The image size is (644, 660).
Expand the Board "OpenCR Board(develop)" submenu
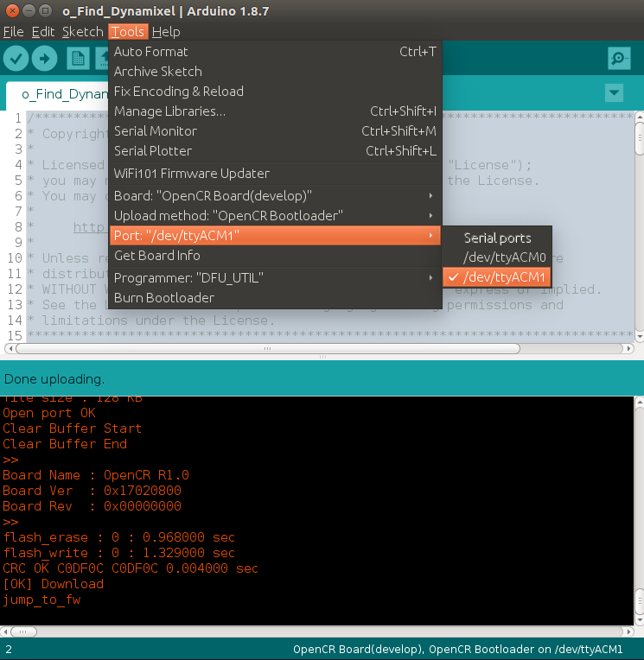click(x=275, y=195)
